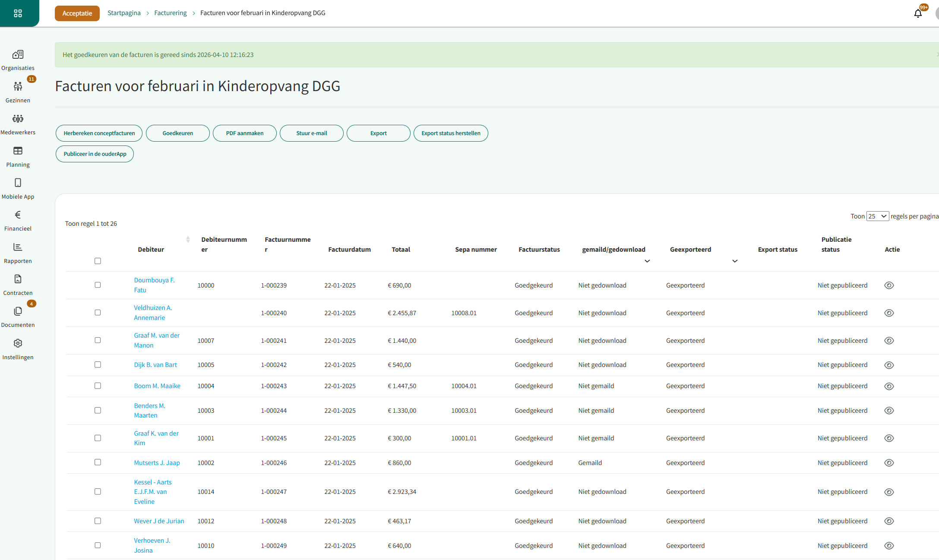Viewport: 939px width, 560px height.
Task: Tick the checkbox for Mutserts J. Jaap
Action: coord(98,462)
